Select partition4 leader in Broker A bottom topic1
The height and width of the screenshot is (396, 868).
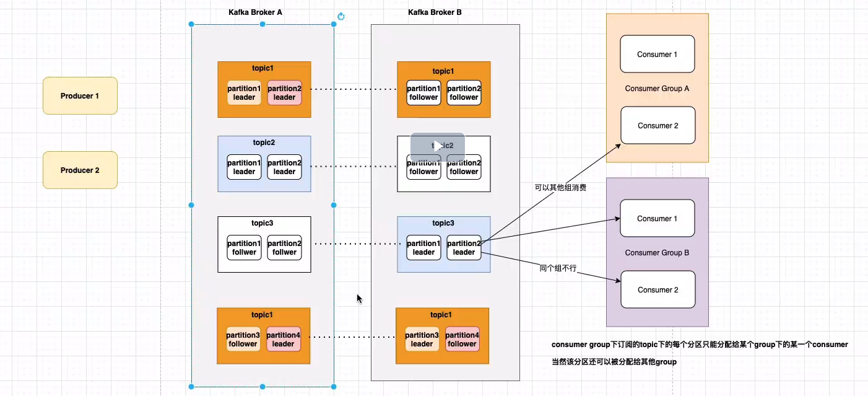(x=283, y=340)
